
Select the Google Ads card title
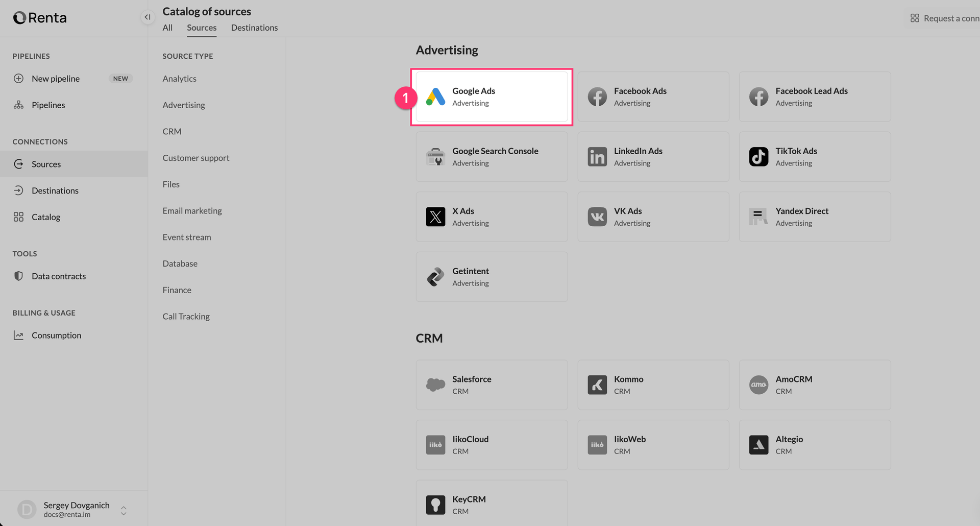coord(474,91)
